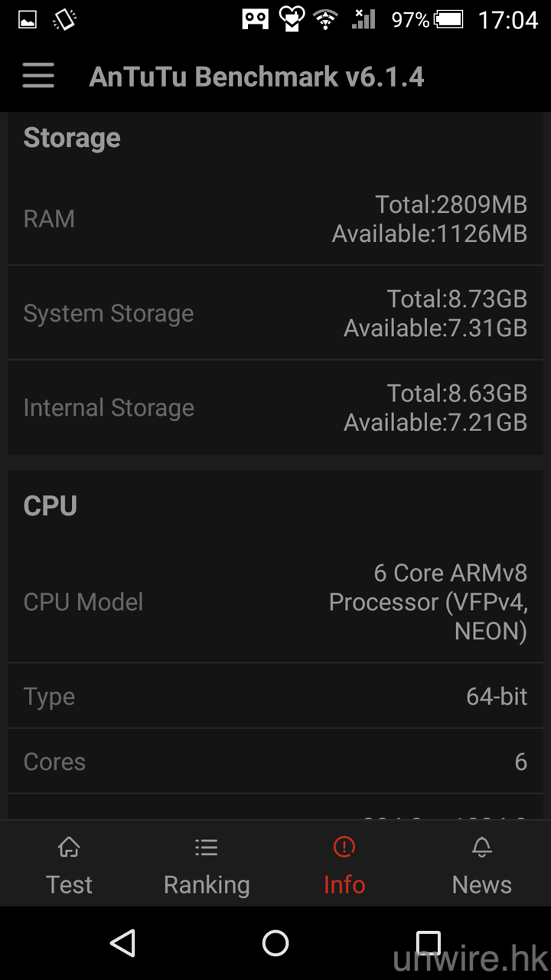Switch to the News tab label
This screenshot has height=980, width=551.
pos(481,884)
